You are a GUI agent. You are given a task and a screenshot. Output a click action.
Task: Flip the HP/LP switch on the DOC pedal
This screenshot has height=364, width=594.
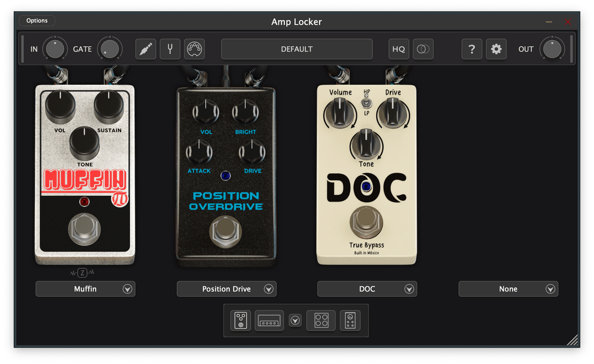(366, 104)
